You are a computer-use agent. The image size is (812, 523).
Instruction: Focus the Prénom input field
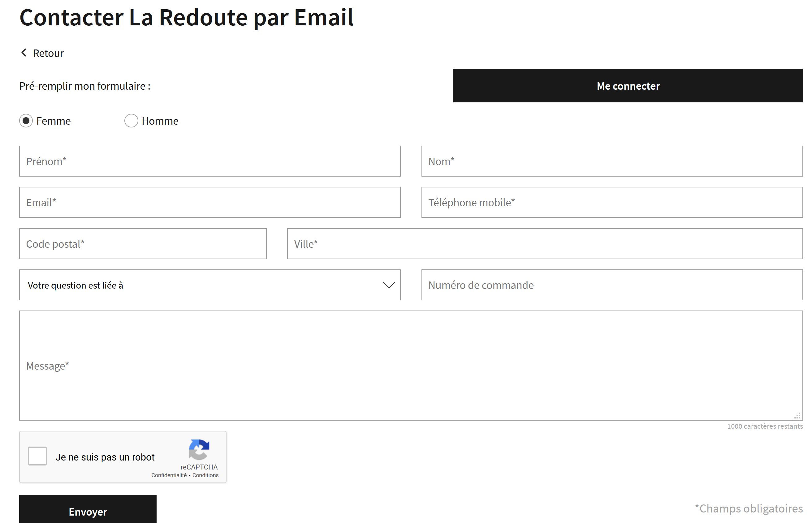click(209, 161)
